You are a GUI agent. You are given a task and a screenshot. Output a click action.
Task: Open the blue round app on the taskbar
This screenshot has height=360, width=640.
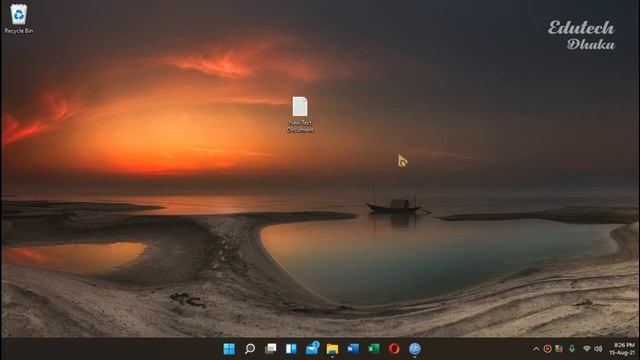point(415,349)
